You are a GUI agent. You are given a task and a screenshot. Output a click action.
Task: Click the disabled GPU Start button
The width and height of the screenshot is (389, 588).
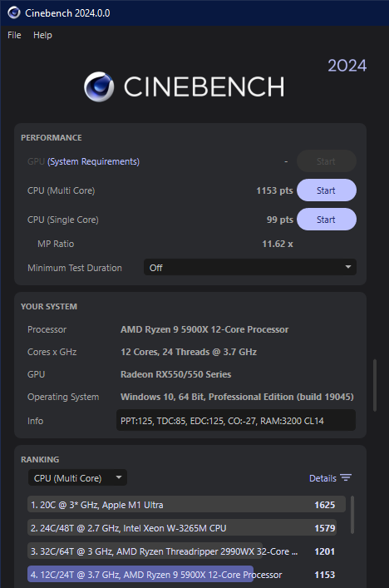point(327,161)
